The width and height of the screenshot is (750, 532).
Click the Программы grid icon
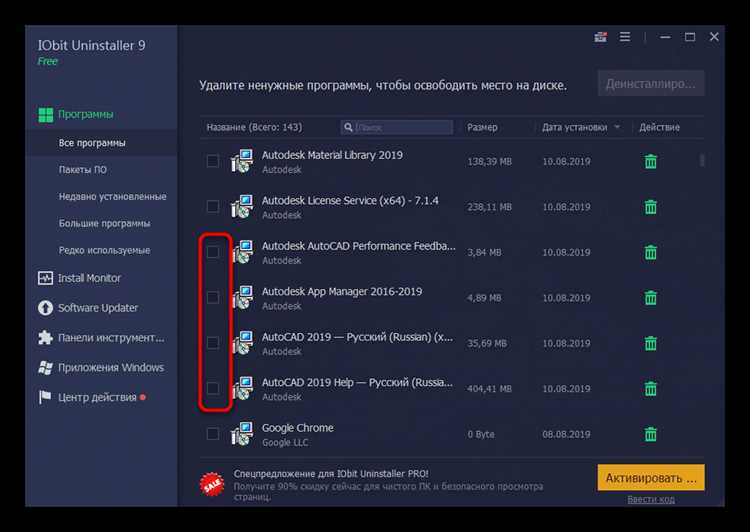[45, 115]
